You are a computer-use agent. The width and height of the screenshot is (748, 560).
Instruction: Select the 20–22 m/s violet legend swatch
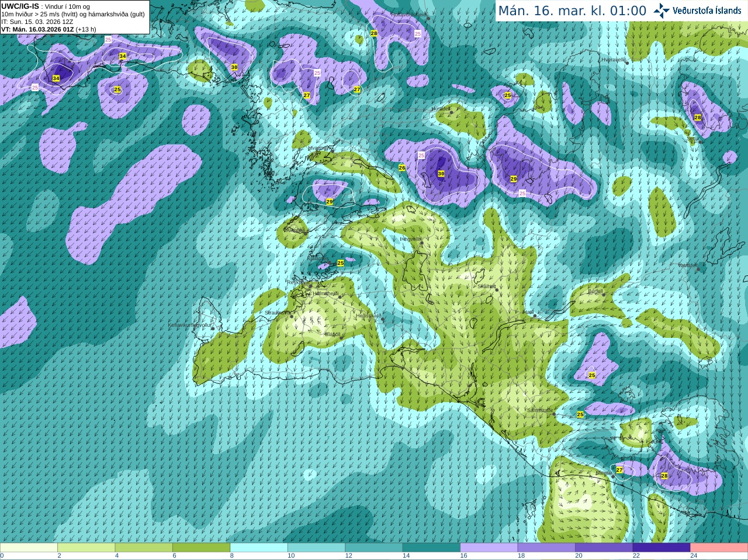[604, 548]
